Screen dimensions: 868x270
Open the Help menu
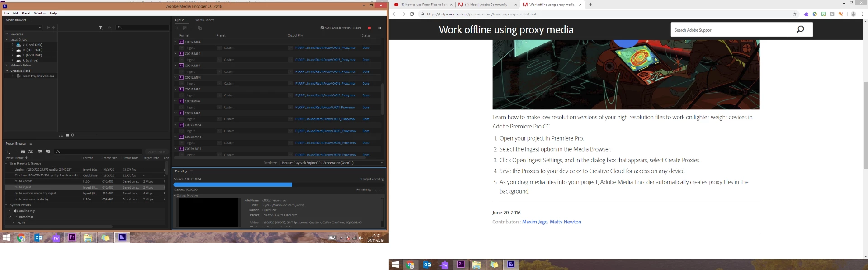tap(53, 13)
